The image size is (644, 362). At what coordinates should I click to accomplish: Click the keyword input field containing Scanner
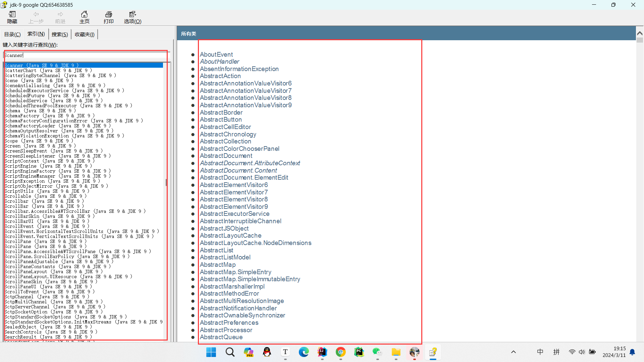click(x=87, y=55)
